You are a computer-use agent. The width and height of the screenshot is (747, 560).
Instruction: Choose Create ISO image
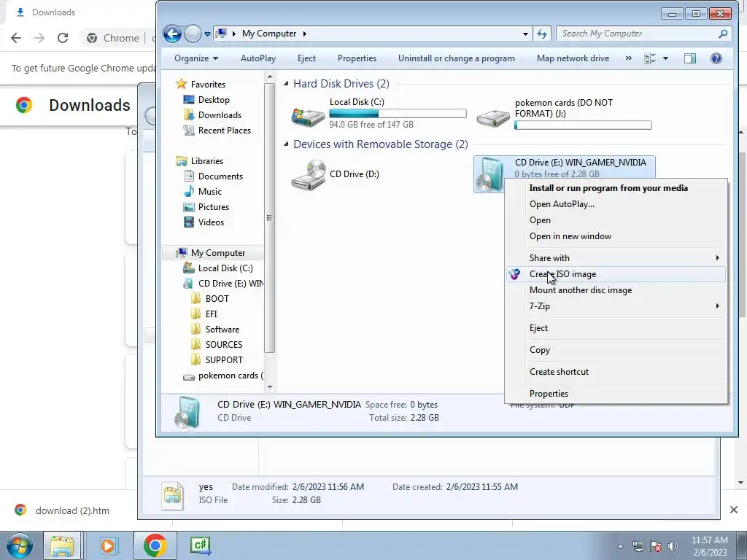pyautogui.click(x=616, y=274)
